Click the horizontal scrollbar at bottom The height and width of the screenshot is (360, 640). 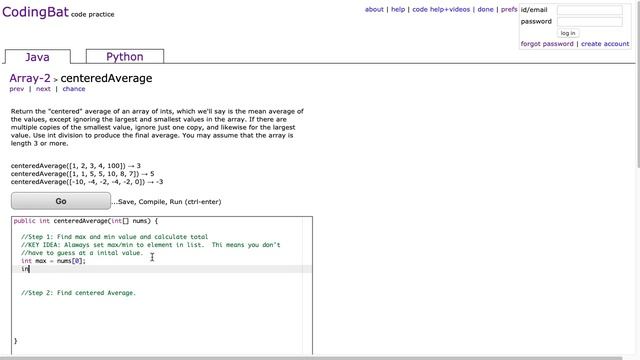311,358
